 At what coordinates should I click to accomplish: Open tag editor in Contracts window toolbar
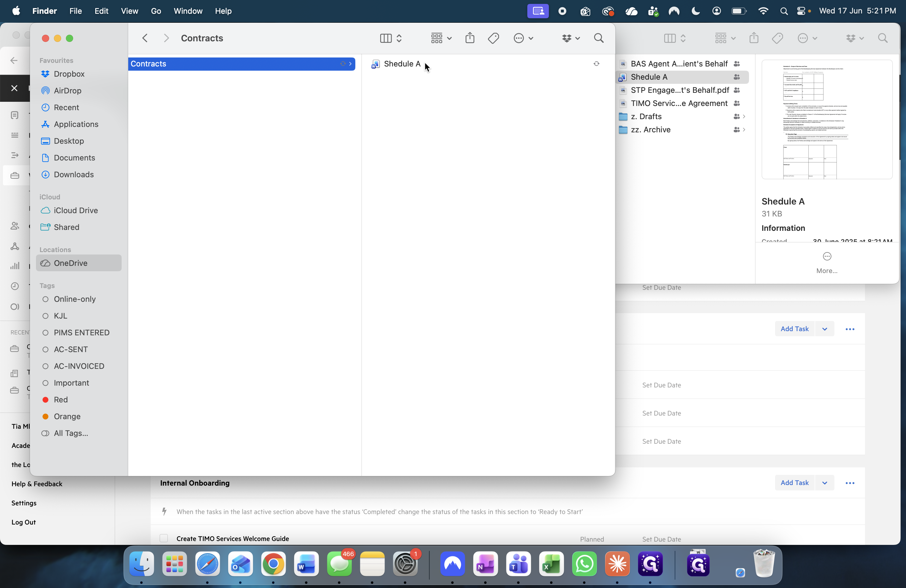click(x=493, y=38)
